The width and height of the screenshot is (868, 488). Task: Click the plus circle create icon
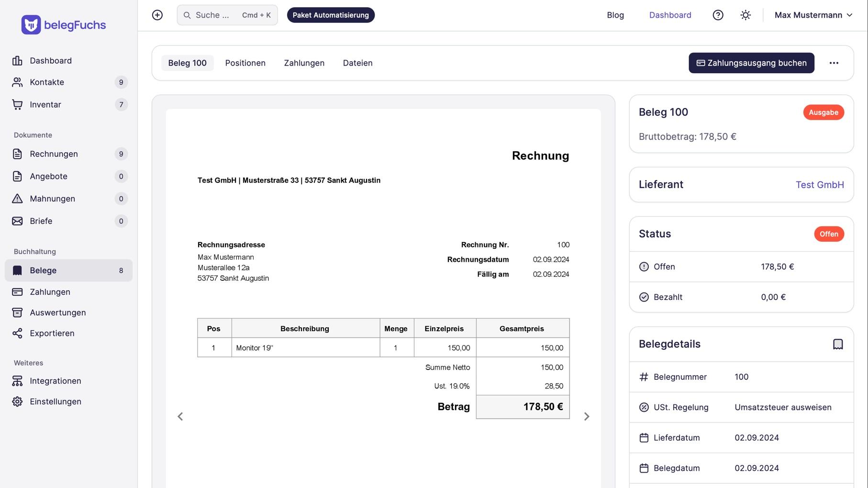(157, 15)
